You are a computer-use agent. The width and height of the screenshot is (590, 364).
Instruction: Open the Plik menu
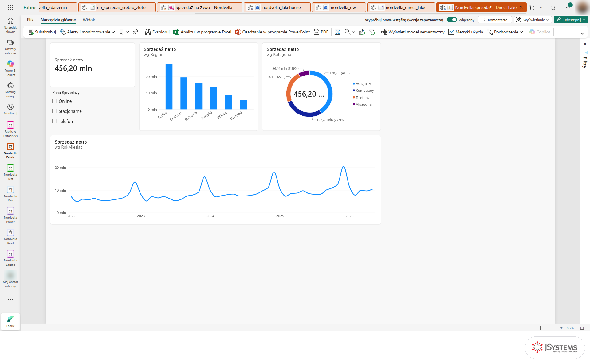(x=30, y=20)
